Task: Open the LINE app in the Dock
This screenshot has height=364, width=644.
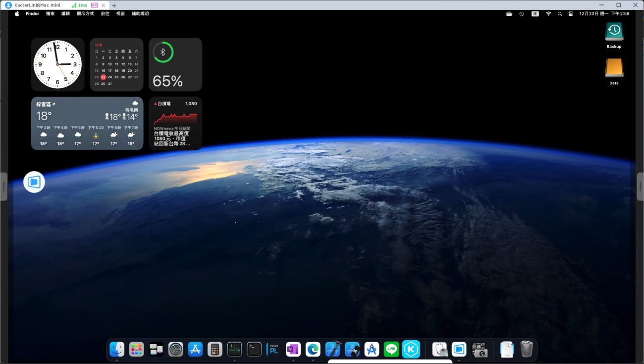Action: [x=391, y=349]
